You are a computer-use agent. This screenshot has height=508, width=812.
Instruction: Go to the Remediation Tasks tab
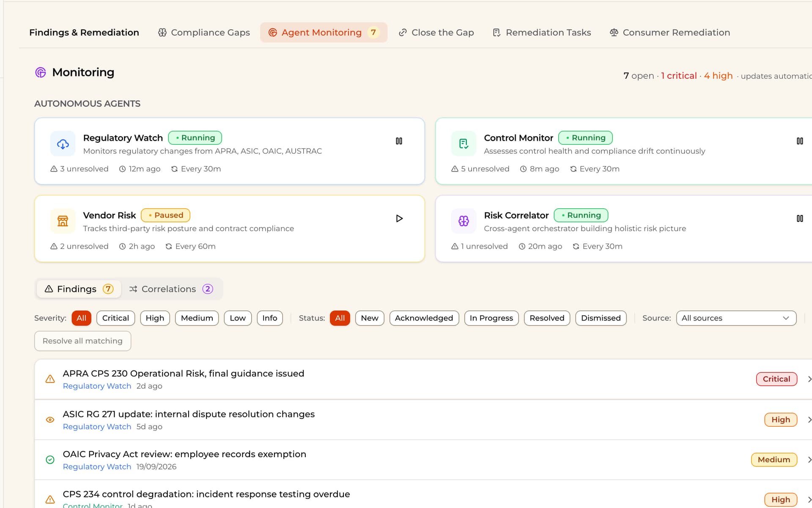542,33
